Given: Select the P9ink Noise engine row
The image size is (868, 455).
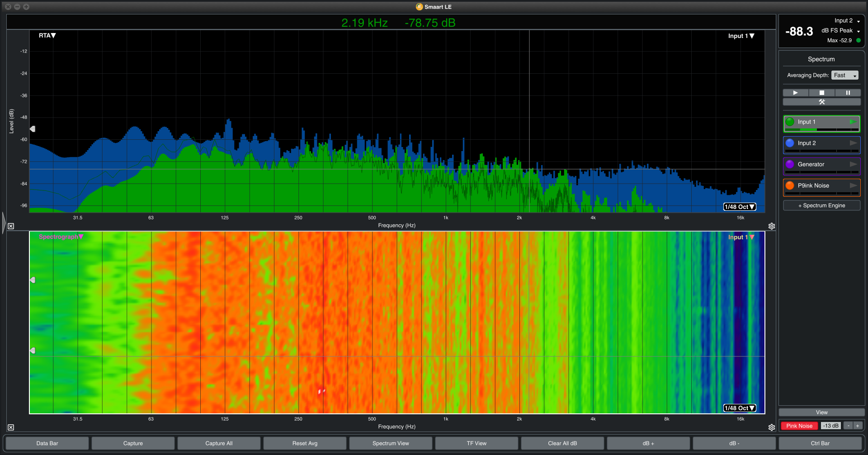Looking at the screenshot, I should click(x=821, y=187).
